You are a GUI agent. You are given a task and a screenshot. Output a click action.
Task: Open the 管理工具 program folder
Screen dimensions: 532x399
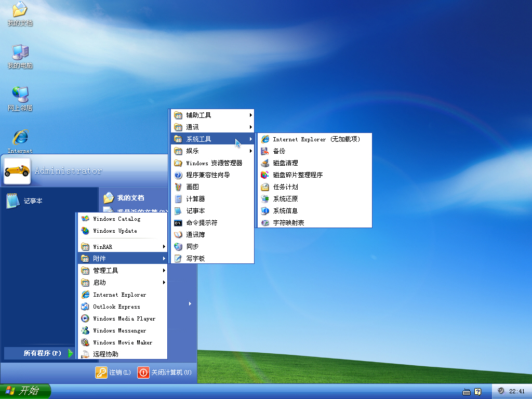click(123, 270)
